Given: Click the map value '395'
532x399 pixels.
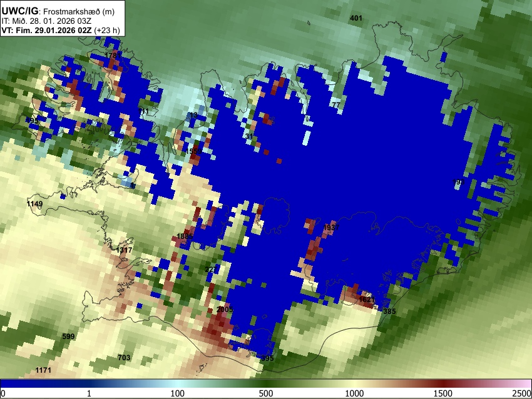Looking at the screenshot, I should click(267, 358).
